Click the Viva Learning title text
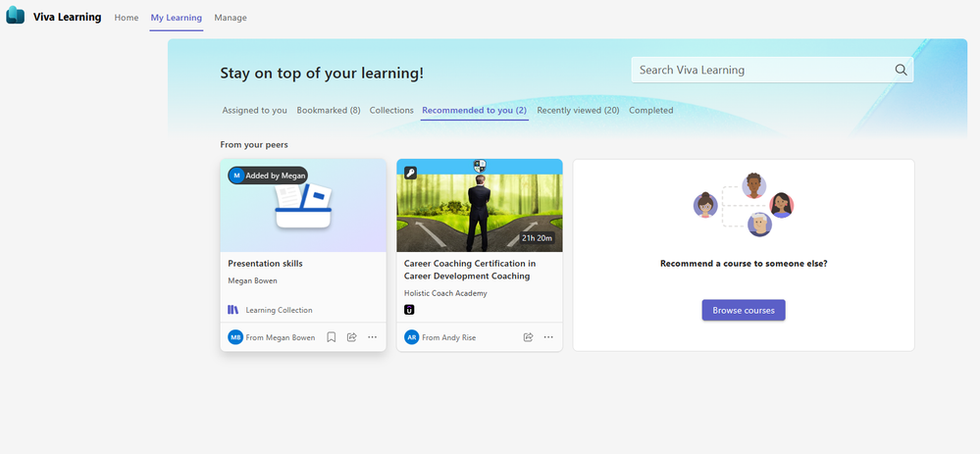980x454 pixels. (67, 17)
